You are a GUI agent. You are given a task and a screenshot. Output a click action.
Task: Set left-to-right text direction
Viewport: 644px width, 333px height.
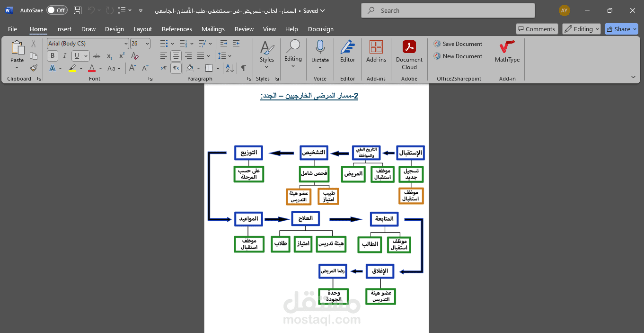(164, 68)
